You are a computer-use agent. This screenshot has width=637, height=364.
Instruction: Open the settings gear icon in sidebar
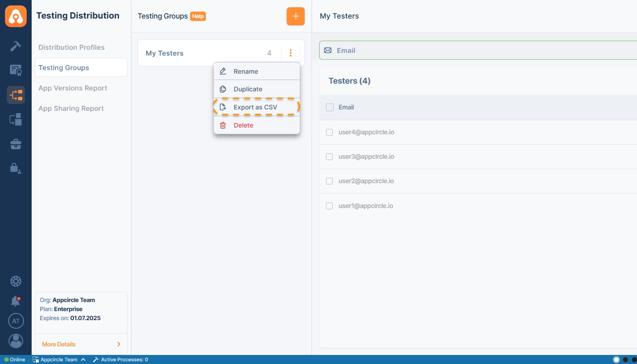[x=16, y=281]
